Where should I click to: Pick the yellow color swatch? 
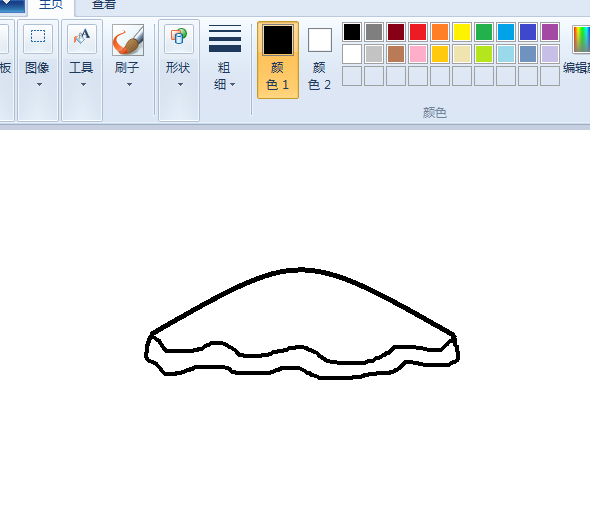462,32
